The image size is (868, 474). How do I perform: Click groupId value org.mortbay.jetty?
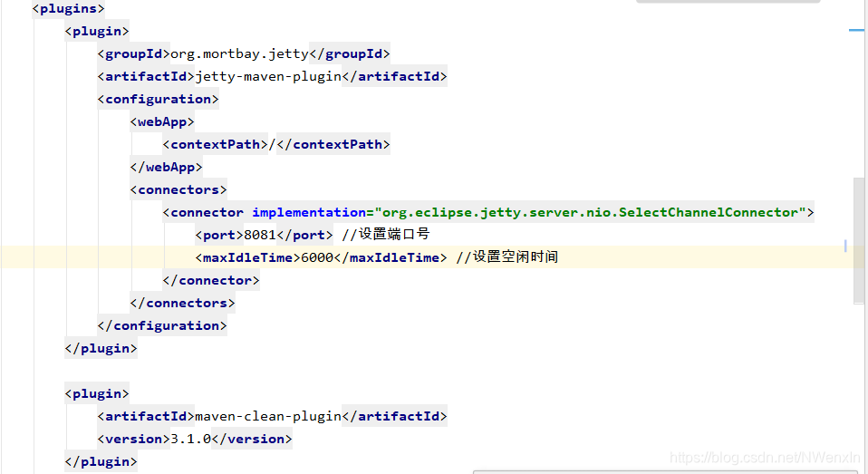pyautogui.click(x=240, y=53)
